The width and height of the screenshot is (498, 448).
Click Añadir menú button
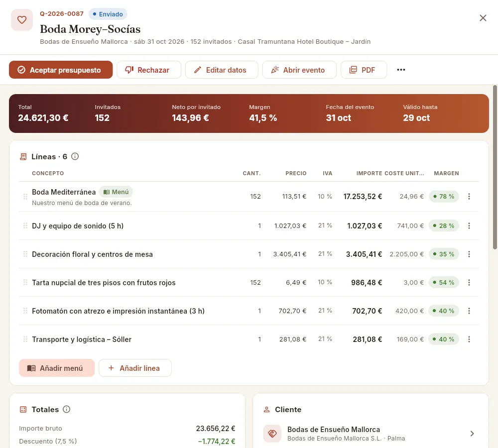pyautogui.click(x=57, y=368)
